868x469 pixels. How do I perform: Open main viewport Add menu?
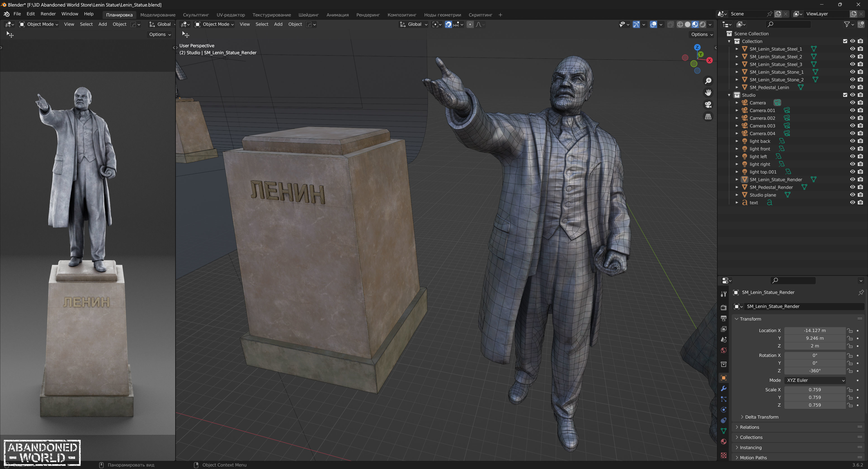point(278,24)
